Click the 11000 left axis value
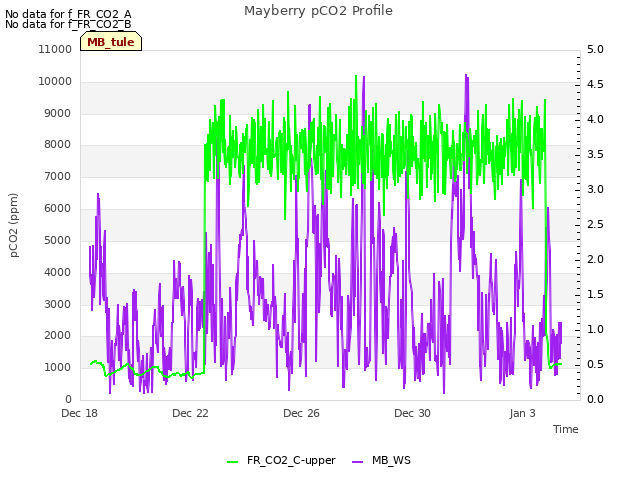Screen dimensions: 640x480 pos(55,49)
